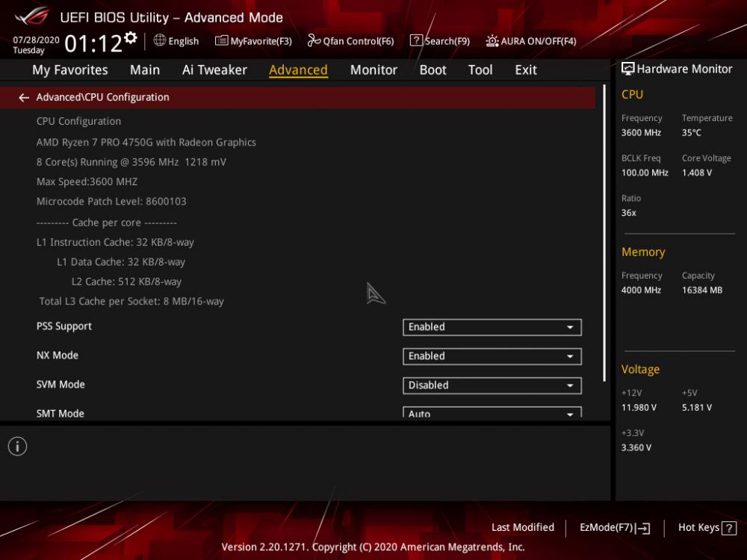Click CPU Temperature value 35°C

click(691, 133)
